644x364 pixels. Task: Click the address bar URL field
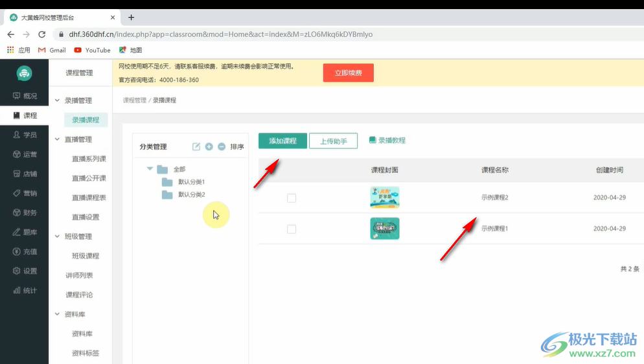tap(349, 34)
